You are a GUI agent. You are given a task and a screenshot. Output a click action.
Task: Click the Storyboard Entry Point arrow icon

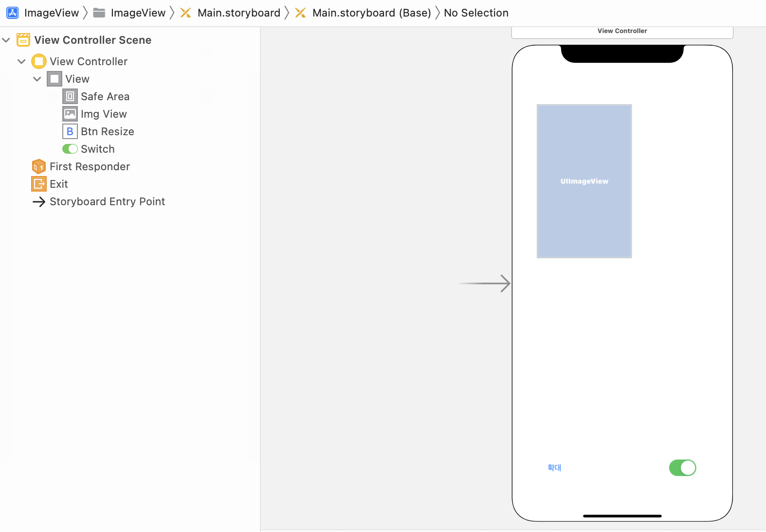(39, 201)
